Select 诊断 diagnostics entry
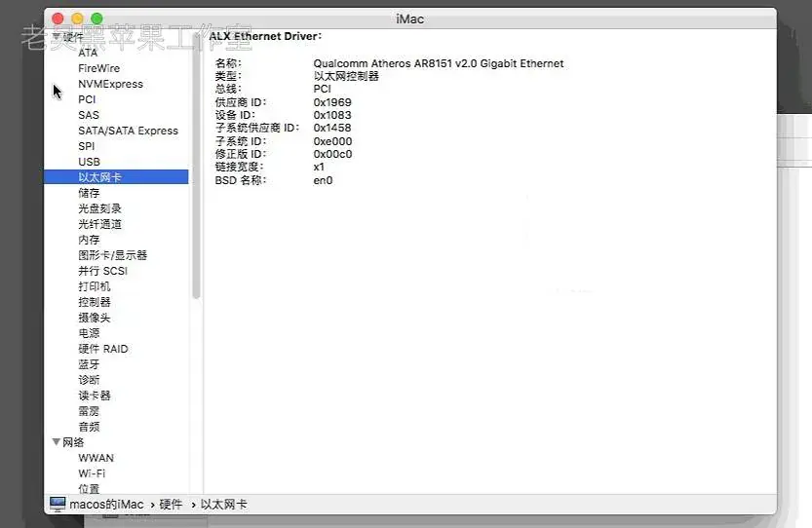Screen dimensions: 812x528 tap(89, 380)
